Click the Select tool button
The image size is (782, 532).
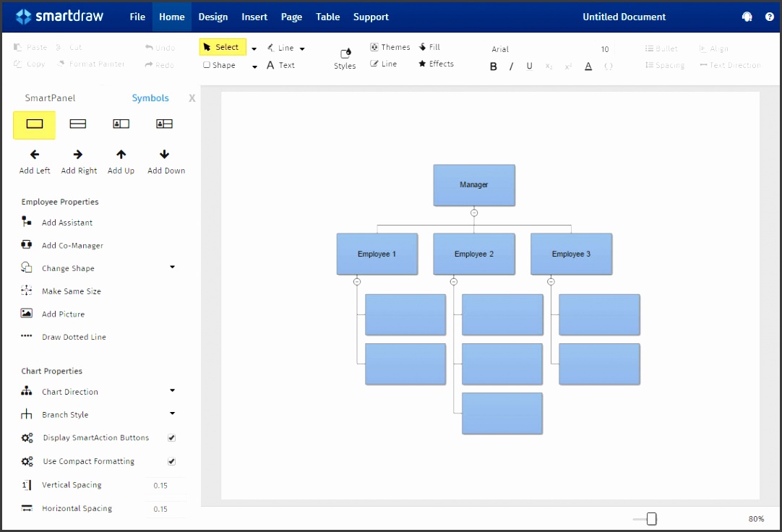(223, 47)
